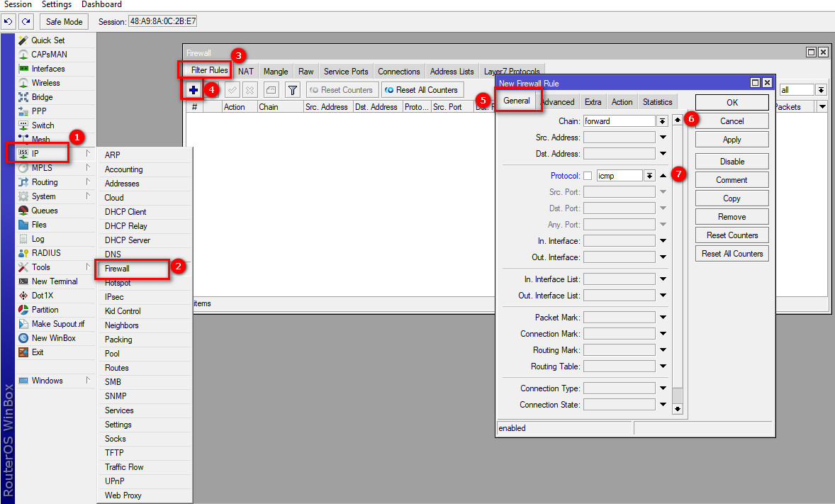The width and height of the screenshot is (835, 504).
Task: Open the Protocol icmp dropdown list
Action: [x=649, y=176]
